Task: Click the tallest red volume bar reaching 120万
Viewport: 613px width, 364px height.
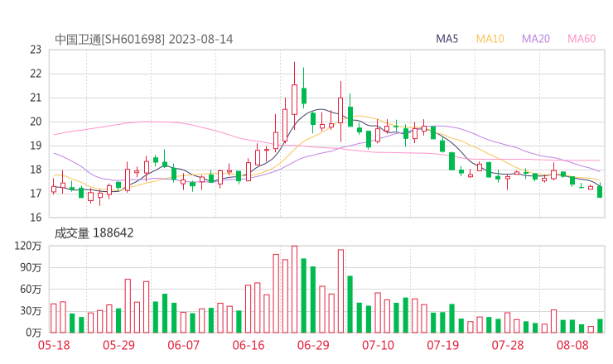Action: pos(294,290)
